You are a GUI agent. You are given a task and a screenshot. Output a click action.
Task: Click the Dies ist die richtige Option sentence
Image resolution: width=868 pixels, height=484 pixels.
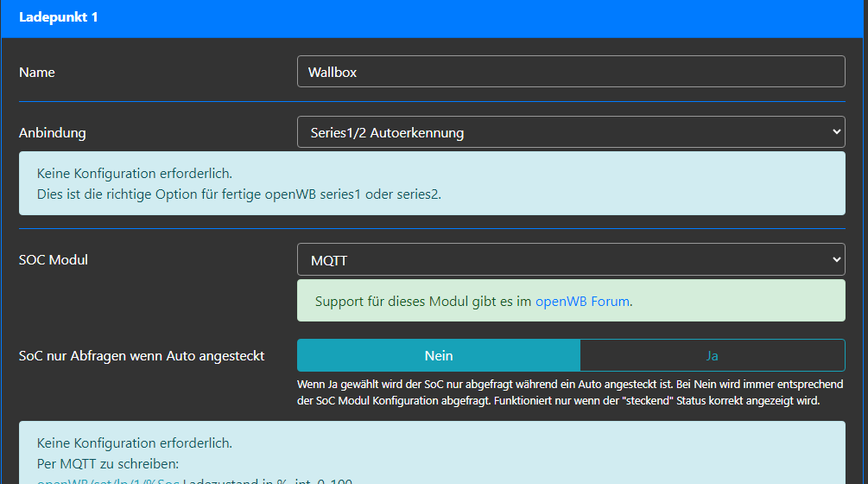point(239,194)
